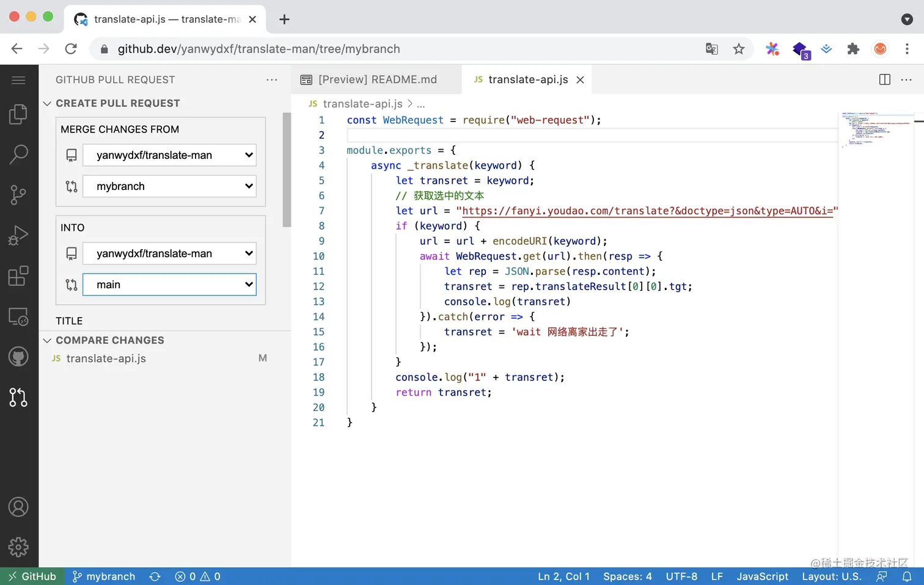Viewport: 924px width, 585px height.
Task: Click Layout: U.S. in status bar
Action: click(832, 576)
